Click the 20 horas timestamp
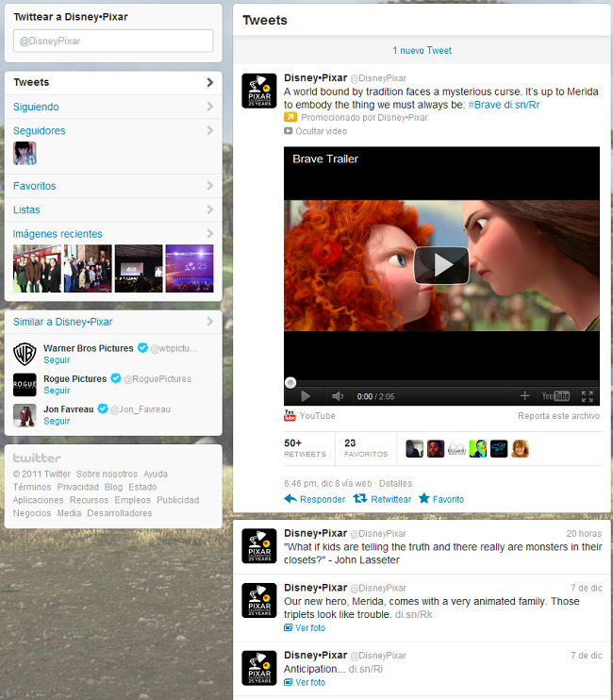 [x=584, y=533]
